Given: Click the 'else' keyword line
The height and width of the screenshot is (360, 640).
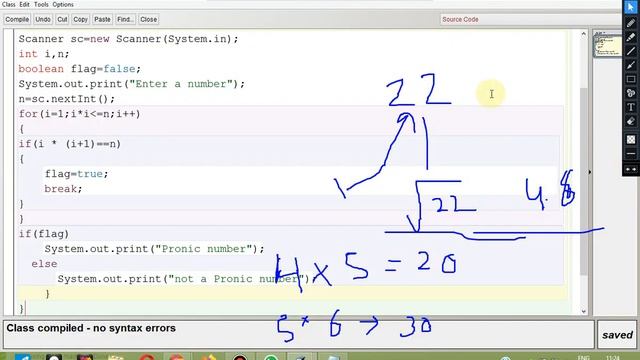Looking at the screenshot, I should click(x=44, y=264).
